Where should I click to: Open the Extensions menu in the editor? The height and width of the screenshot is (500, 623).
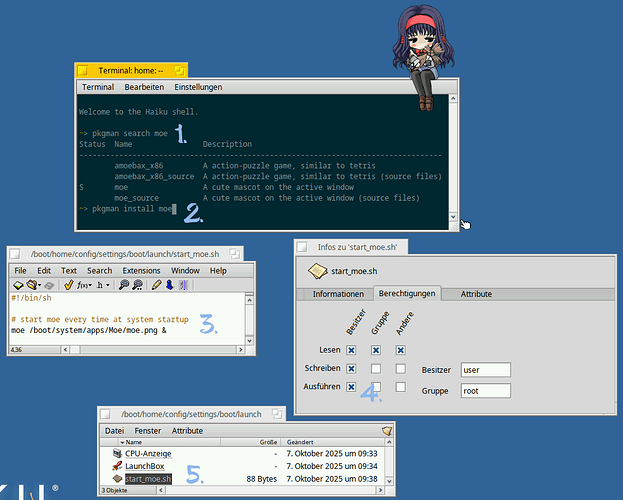[x=141, y=270]
